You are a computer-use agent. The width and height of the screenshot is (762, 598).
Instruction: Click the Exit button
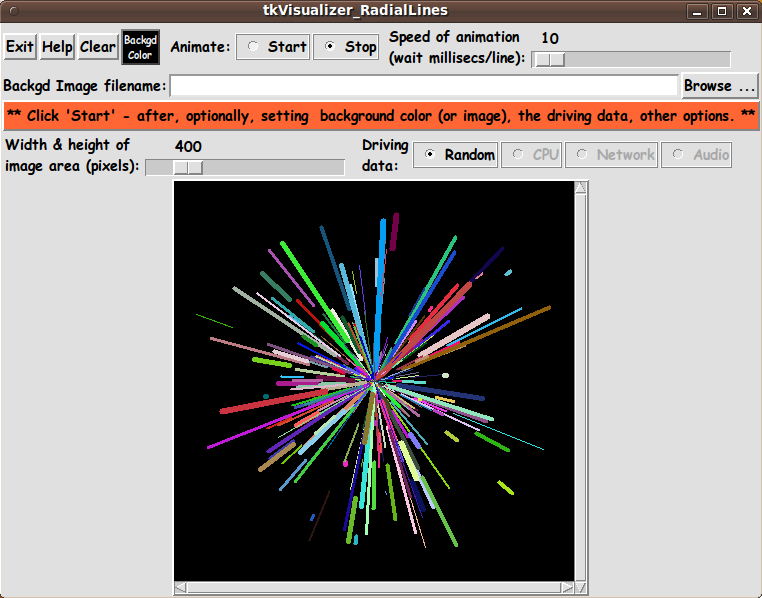click(x=20, y=47)
